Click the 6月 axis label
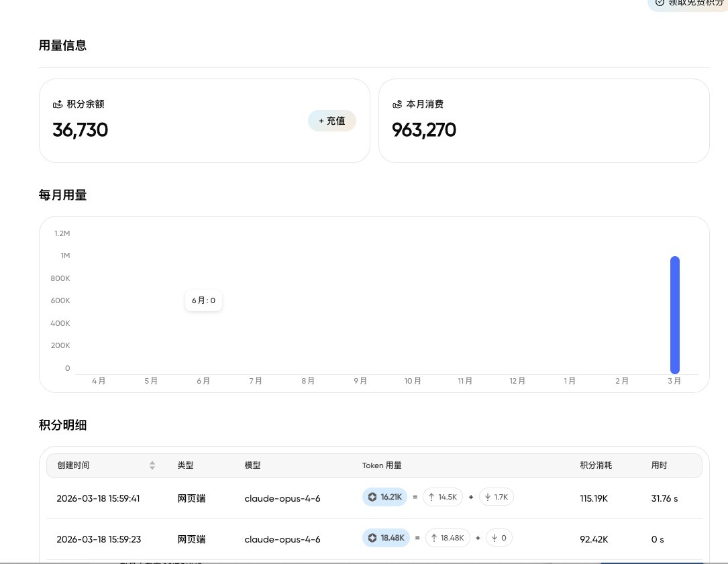Screen dimensions: 728x564 point(203,381)
